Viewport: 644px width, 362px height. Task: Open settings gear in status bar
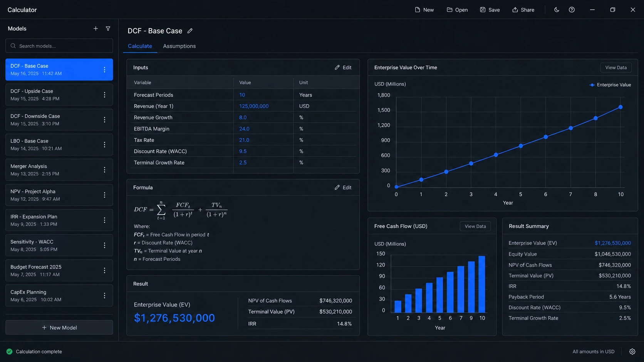(x=632, y=352)
